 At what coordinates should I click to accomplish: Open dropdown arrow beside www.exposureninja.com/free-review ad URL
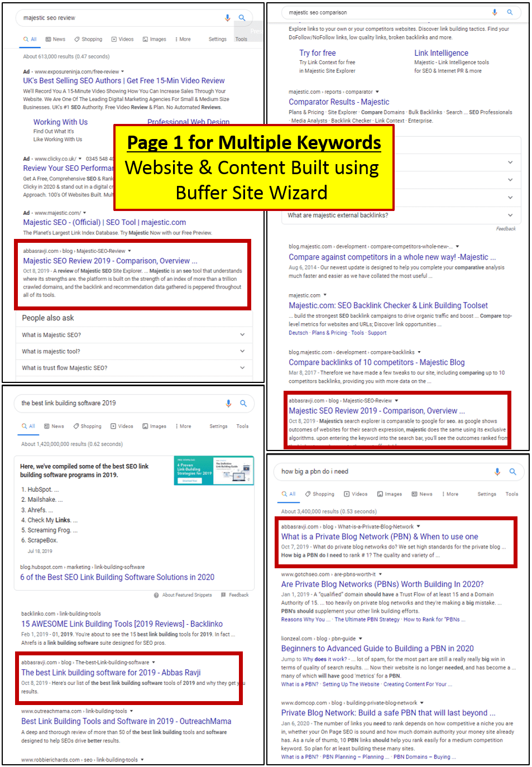point(123,71)
